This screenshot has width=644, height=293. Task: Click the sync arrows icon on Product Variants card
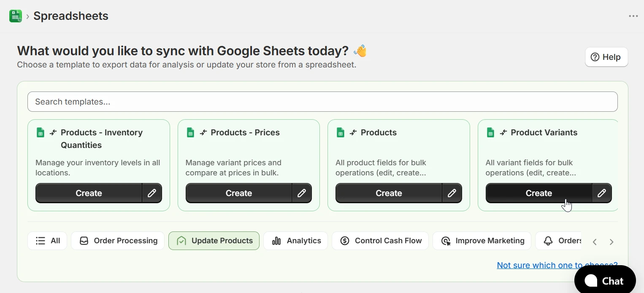point(503,132)
